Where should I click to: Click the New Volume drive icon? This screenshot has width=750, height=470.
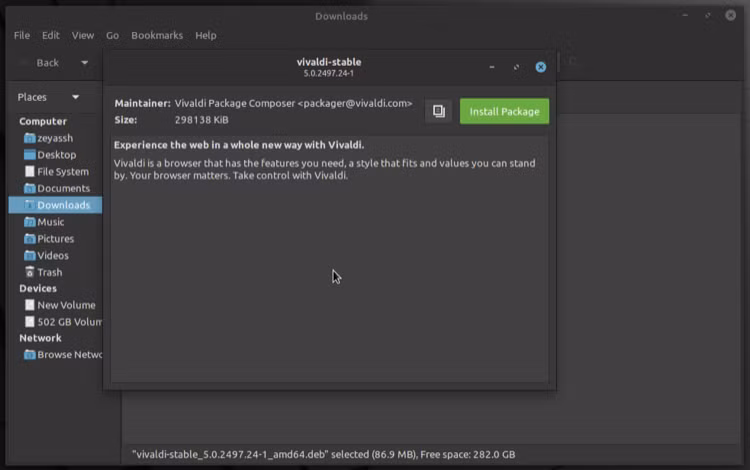point(30,305)
